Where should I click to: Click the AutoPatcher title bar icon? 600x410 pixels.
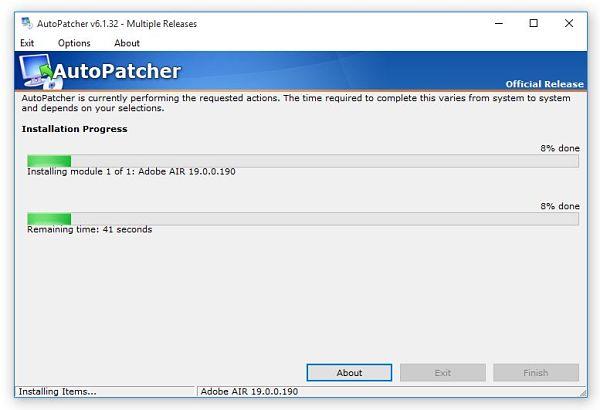(27, 23)
